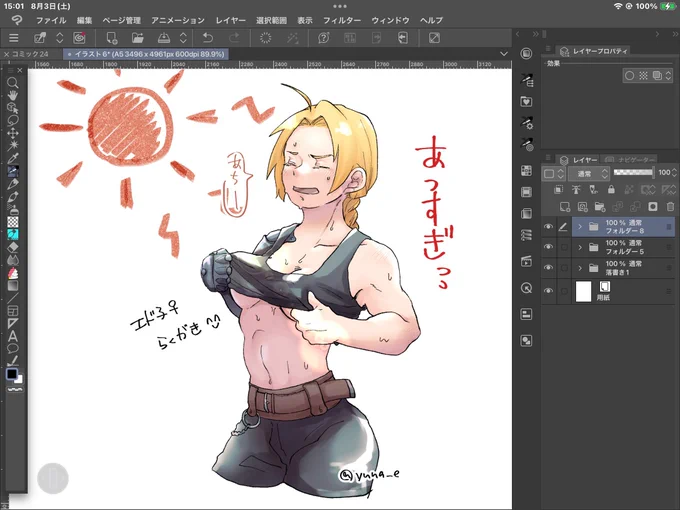Open the レイヤー menu
Viewport: 680px width, 510px height.
tap(230, 20)
